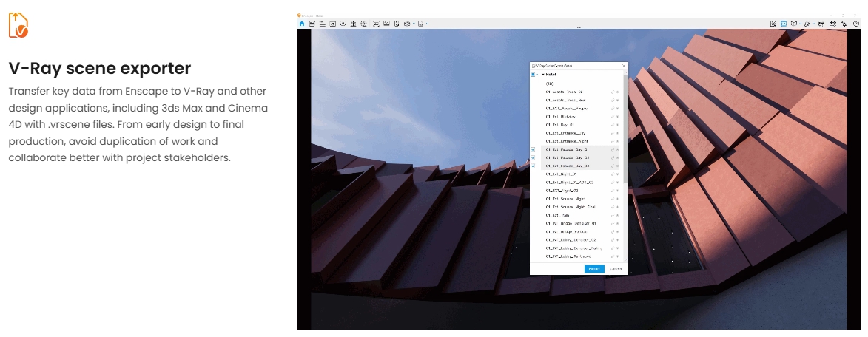Click the toolbar icon right of Home
The image size is (868, 337).
[312, 24]
